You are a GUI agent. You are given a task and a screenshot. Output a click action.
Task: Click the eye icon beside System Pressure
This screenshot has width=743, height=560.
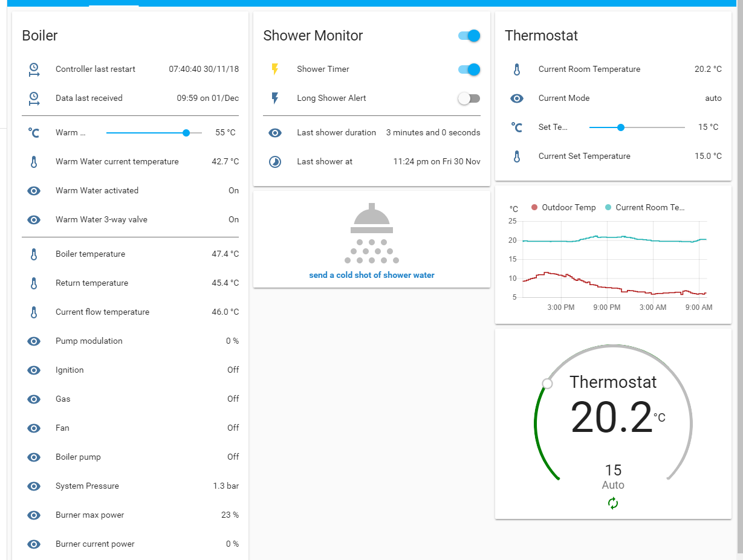(x=34, y=486)
